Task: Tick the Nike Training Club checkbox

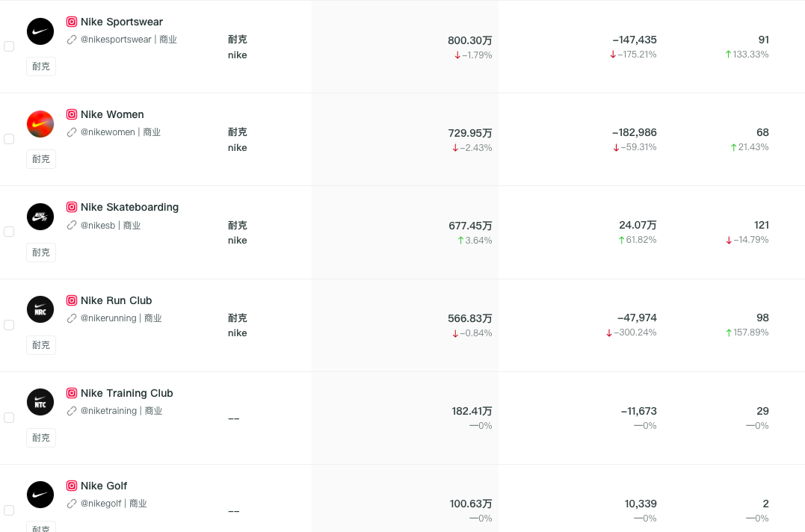Action: coord(9,418)
